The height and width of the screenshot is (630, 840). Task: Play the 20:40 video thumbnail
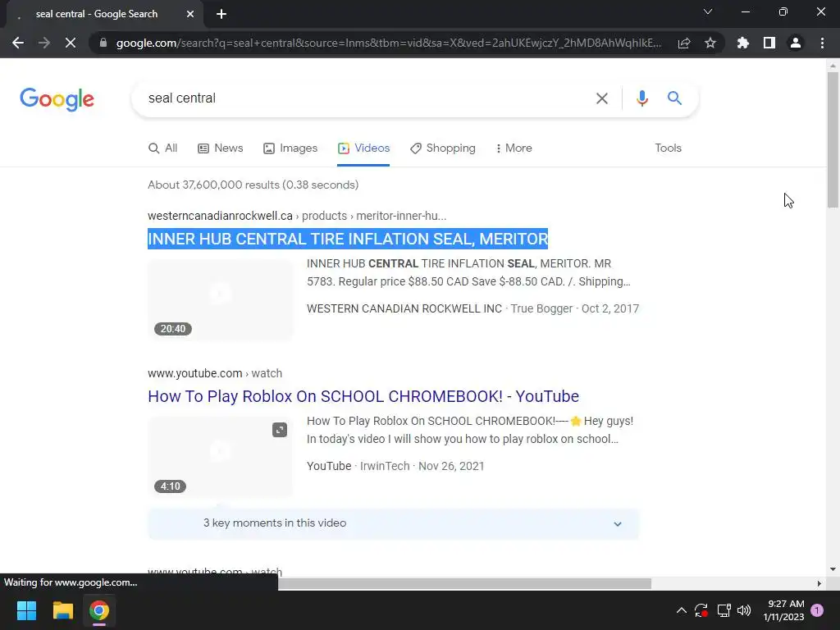click(220, 299)
